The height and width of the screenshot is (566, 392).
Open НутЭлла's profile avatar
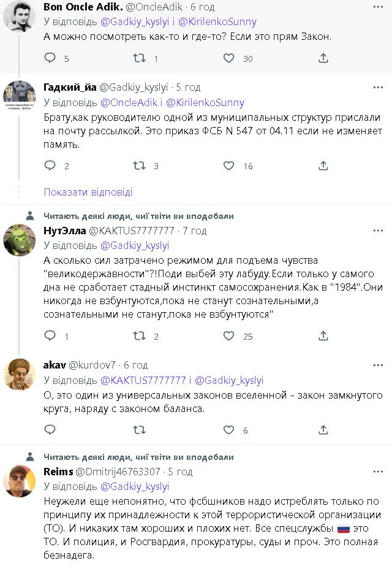pos(20,239)
